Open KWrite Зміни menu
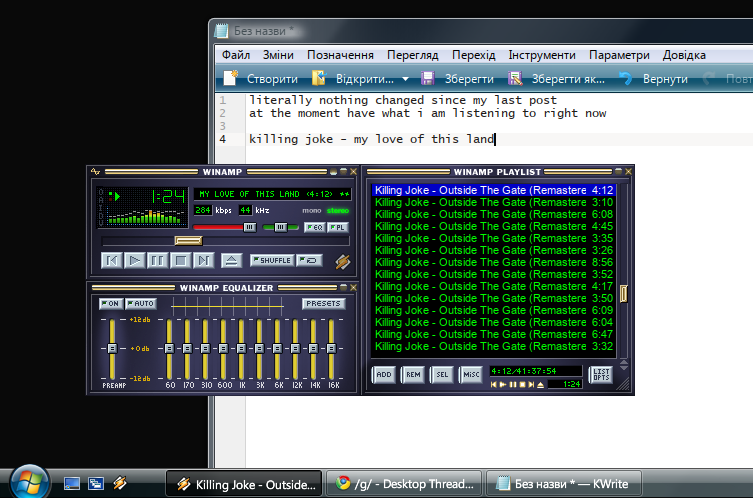 tap(278, 55)
